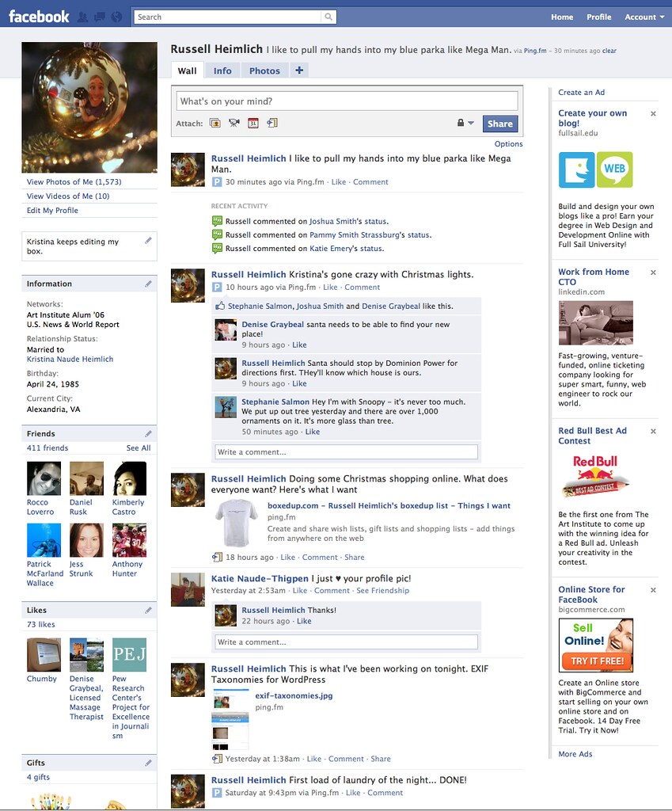Like Stephanie Salmon's Snoopy comment

(x=312, y=432)
